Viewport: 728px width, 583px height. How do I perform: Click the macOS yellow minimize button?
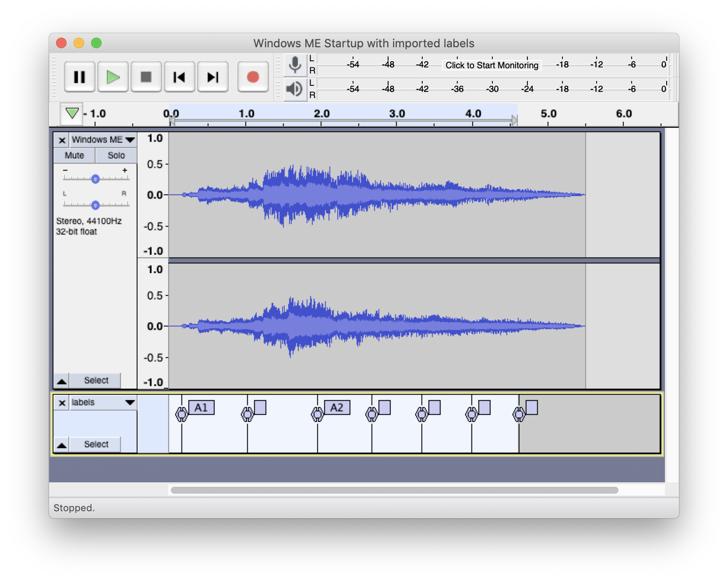pos(79,43)
